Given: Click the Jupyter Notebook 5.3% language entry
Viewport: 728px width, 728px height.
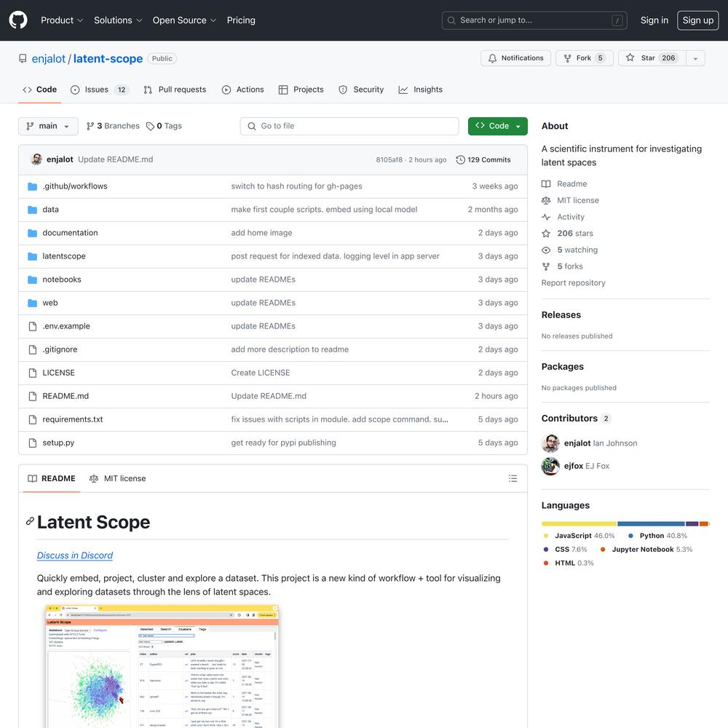Looking at the screenshot, I should click(646, 549).
